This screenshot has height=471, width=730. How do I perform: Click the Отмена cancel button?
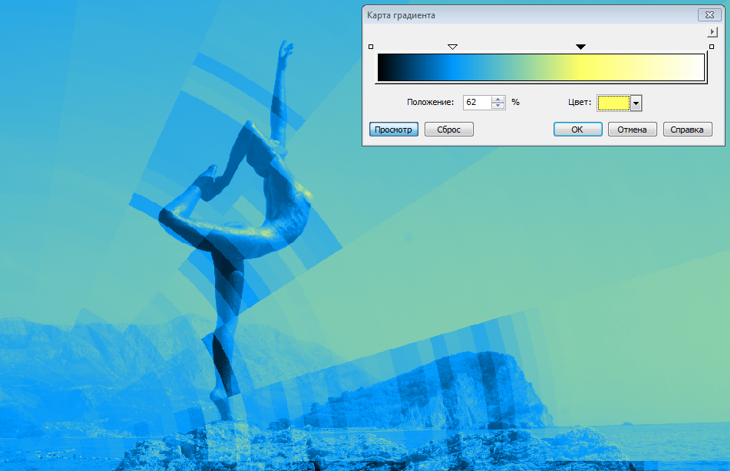pos(632,129)
